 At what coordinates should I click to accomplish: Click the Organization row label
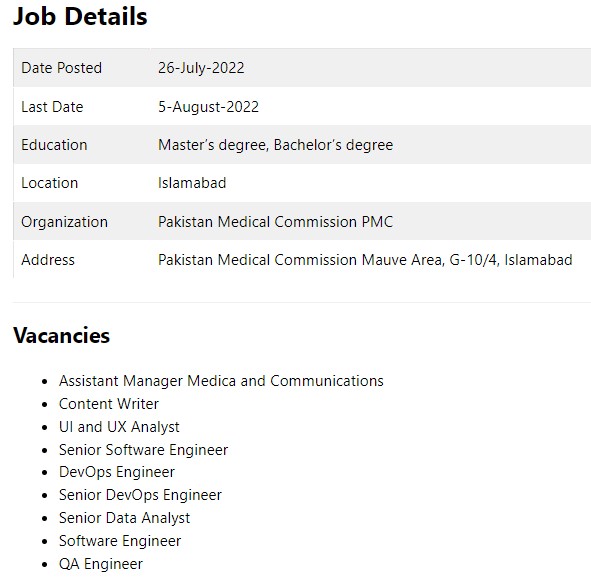[64, 222]
